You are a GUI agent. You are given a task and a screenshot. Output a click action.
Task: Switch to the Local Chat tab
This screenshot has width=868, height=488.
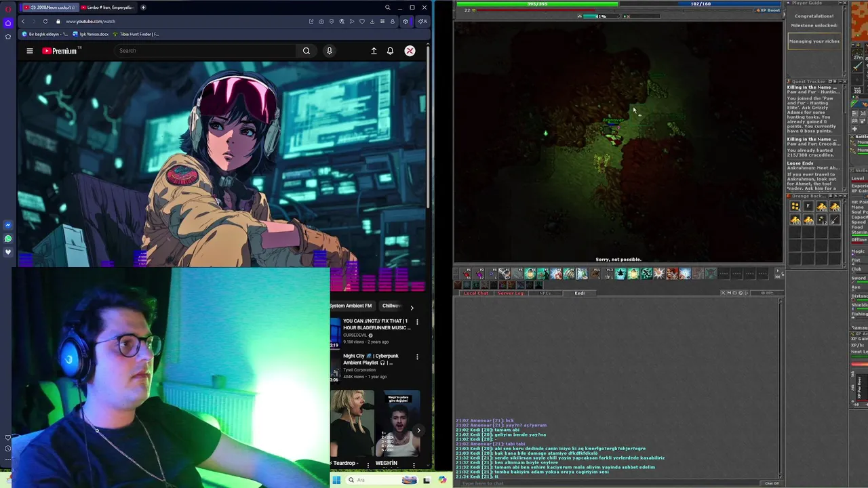[476, 293]
